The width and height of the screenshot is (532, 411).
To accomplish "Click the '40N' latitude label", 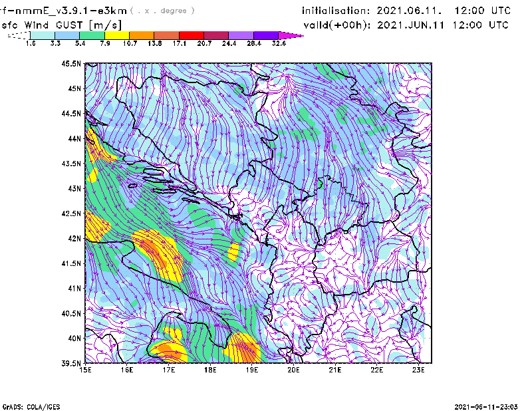I will [74, 339].
